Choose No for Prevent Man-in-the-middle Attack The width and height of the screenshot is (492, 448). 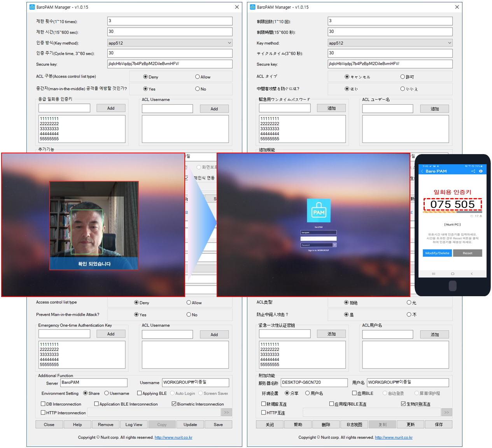[189, 315]
